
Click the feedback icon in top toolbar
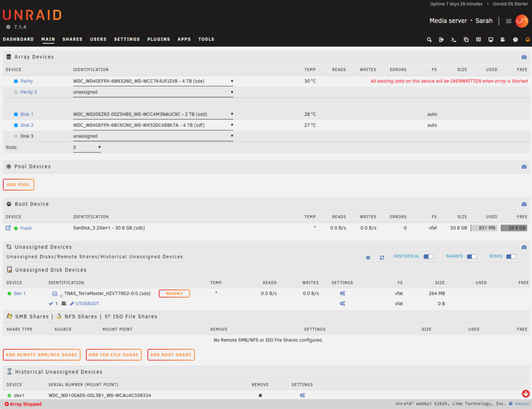(x=478, y=40)
